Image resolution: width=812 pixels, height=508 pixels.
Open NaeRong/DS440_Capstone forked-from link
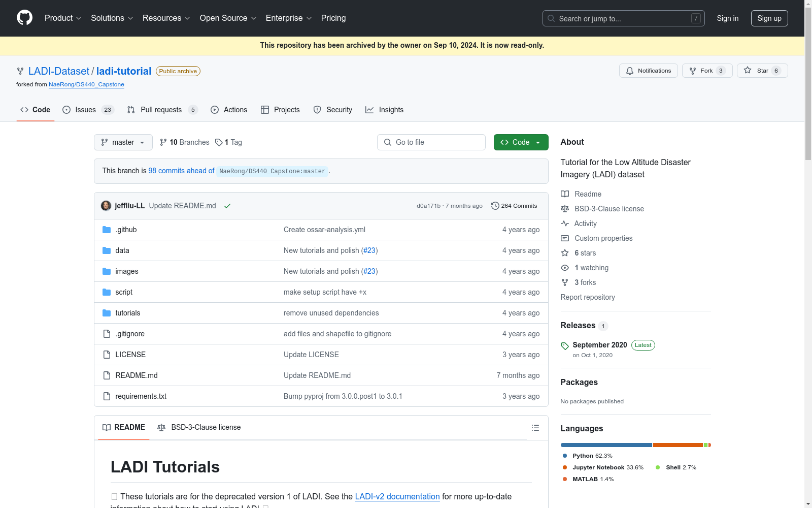[x=86, y=84]
